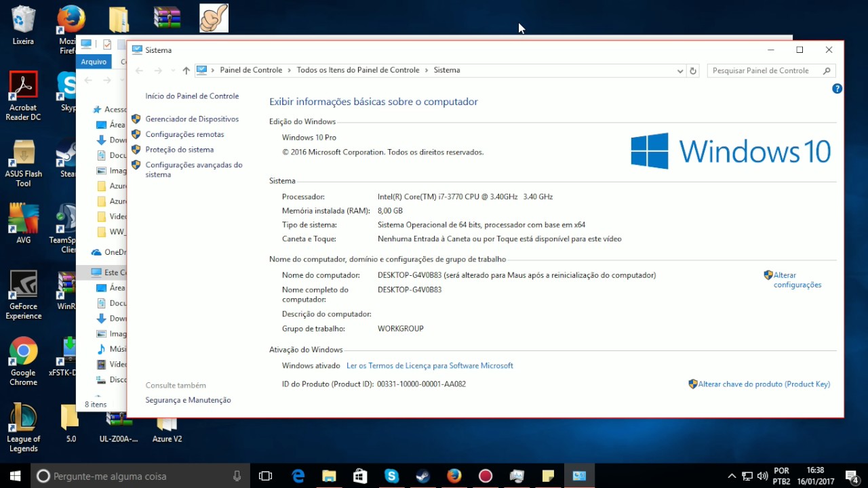Open Google Chrome desktop icon
This screenshot has width=868, height=488.
pos(23,362)
